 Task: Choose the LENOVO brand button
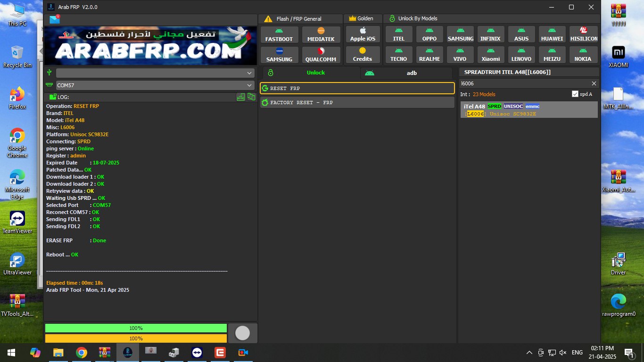point(521,55)
